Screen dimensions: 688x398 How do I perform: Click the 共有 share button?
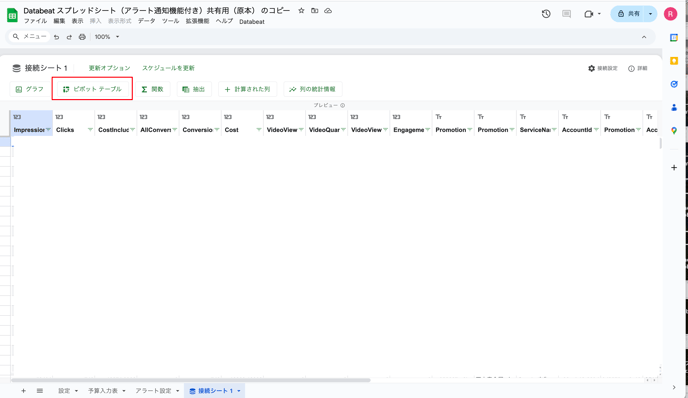point(629,14)
